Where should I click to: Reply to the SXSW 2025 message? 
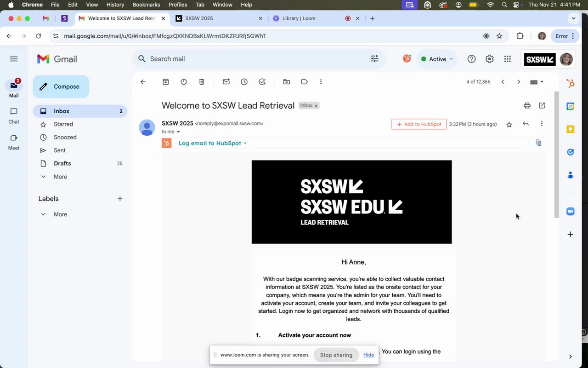[x=526, y=124]
